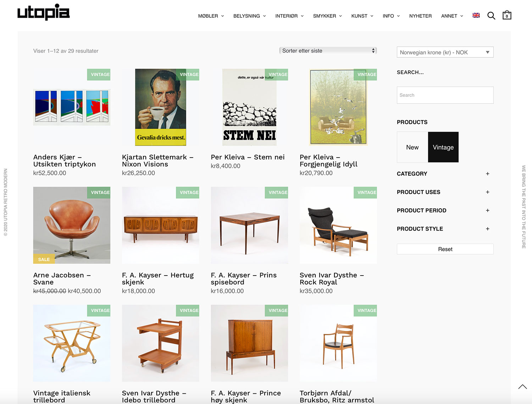Expand Category filter plus icon
The image size is (532, 404).
488,174
